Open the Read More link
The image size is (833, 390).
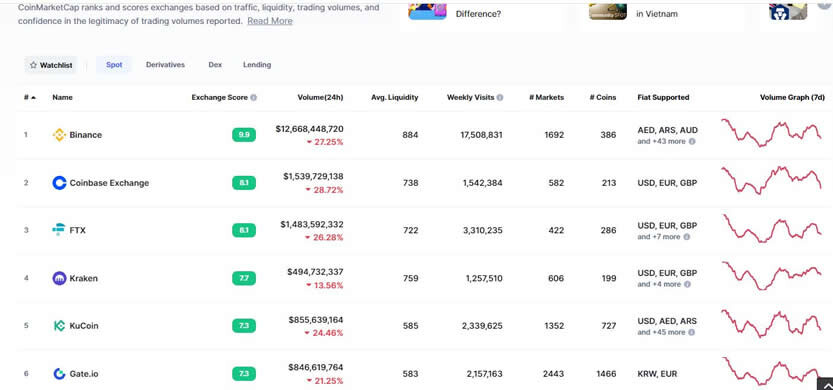[x=270, y=21]
